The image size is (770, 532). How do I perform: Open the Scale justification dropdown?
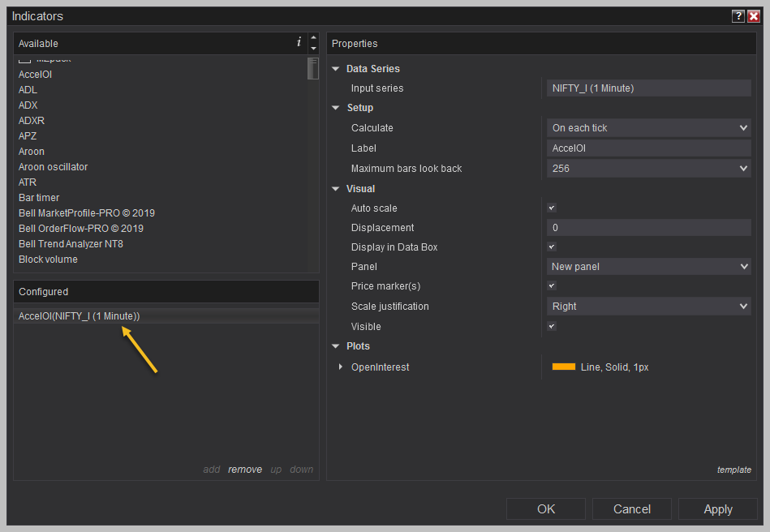[x=648, y=307]
